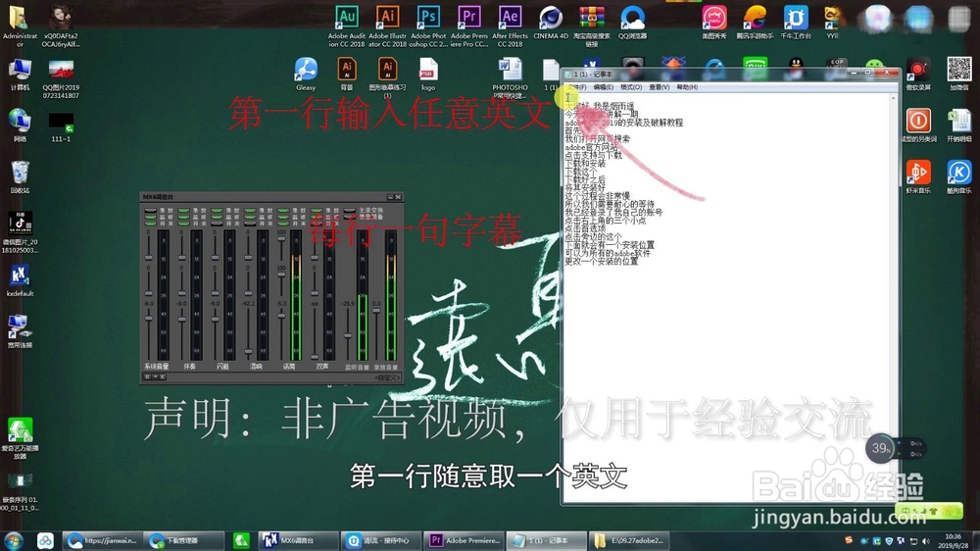980x551 pixels.
Task: Open Adobe Audition CC 2018 desktop shortcut
Action: coord(346,25)
